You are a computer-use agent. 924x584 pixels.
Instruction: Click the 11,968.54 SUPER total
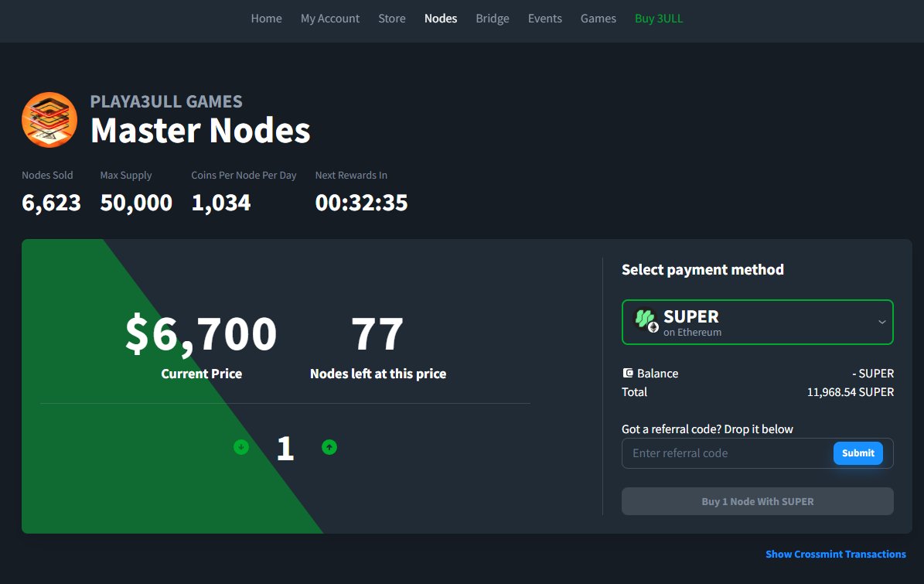click(x=851, y=392)
